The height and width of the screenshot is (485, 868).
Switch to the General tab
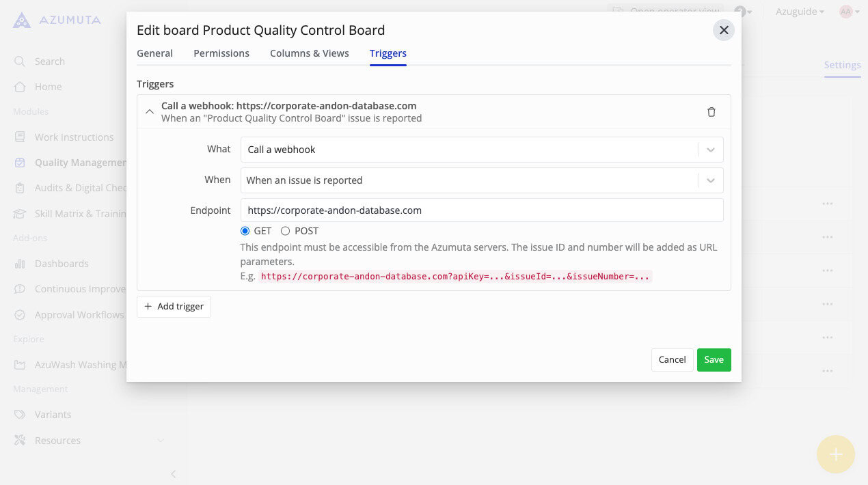[x=154, y=53]
